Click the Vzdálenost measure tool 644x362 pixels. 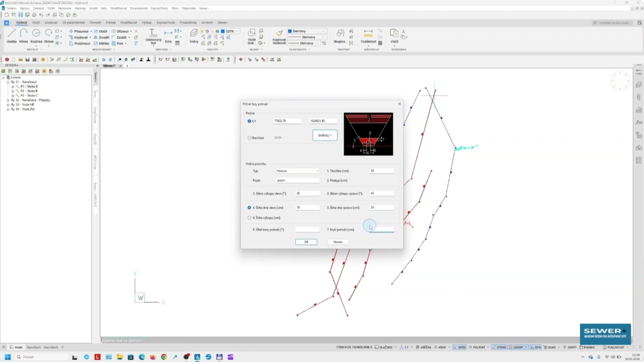coord(368,36)
